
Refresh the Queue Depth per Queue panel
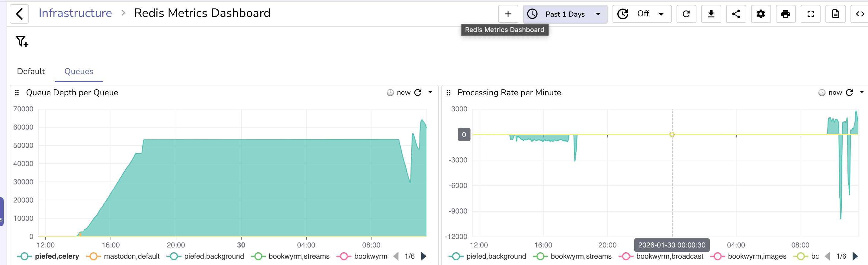pos(418,93)
